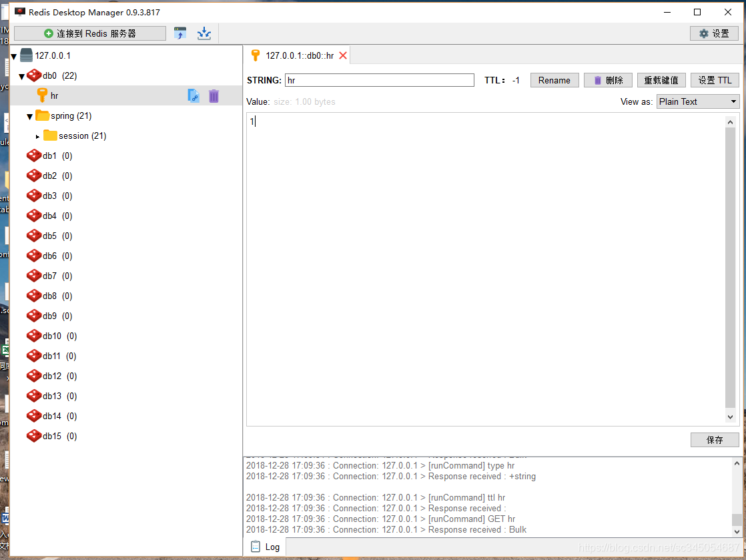Click the 127.0.0.1 server icon
This screenshot has width=746, height=560.
click(x=27, y=55)
